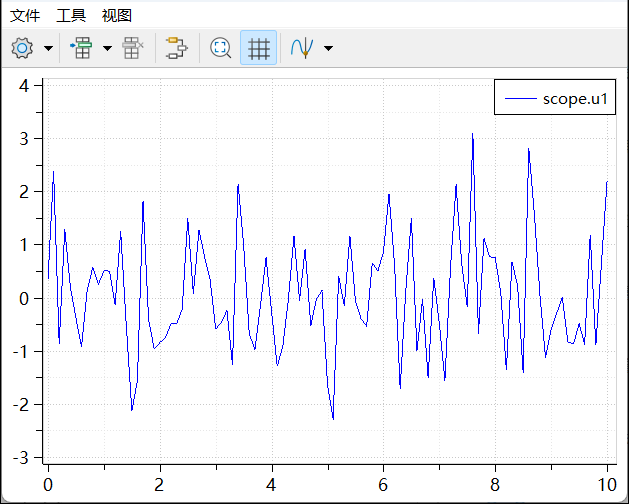Click the y-axis tick label 4

(x=25, y=84)
